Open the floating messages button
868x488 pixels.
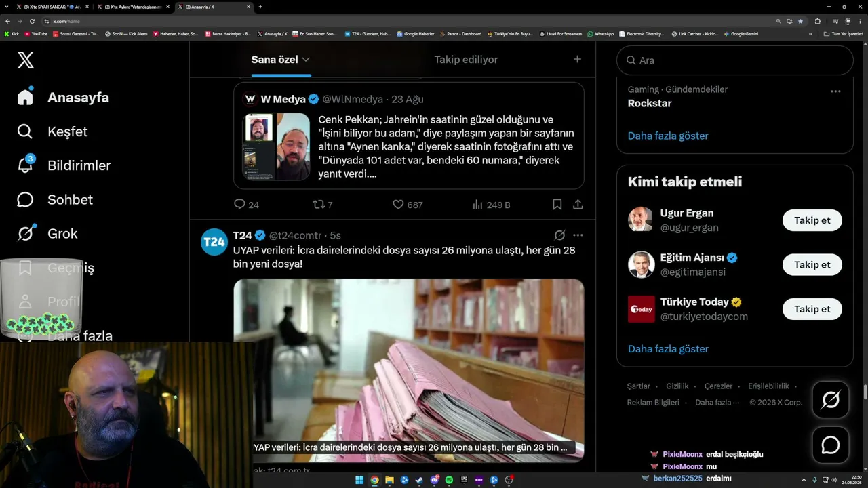pos(831,445)
